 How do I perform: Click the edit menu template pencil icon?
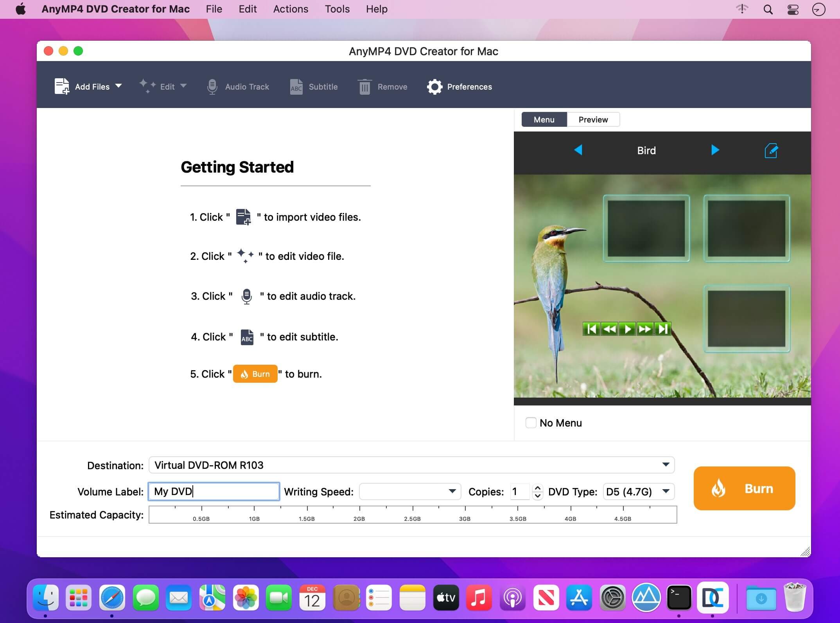click(771, 150)
